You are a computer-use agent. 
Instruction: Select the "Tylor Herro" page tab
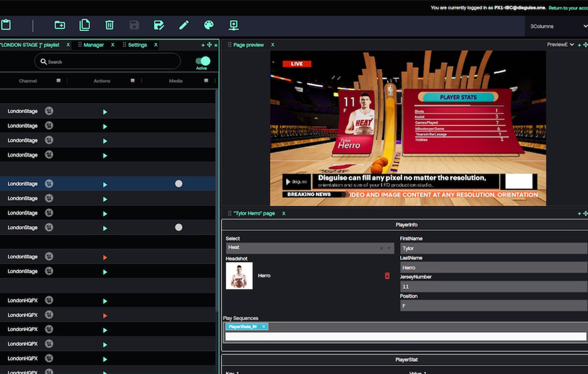(254, 213)
